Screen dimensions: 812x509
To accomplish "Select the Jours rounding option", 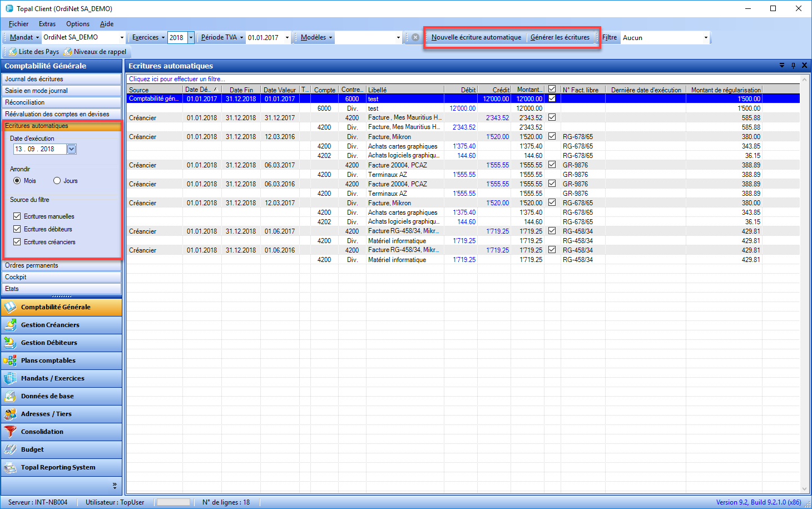I will pyautogui.click(x=57, y=181).
